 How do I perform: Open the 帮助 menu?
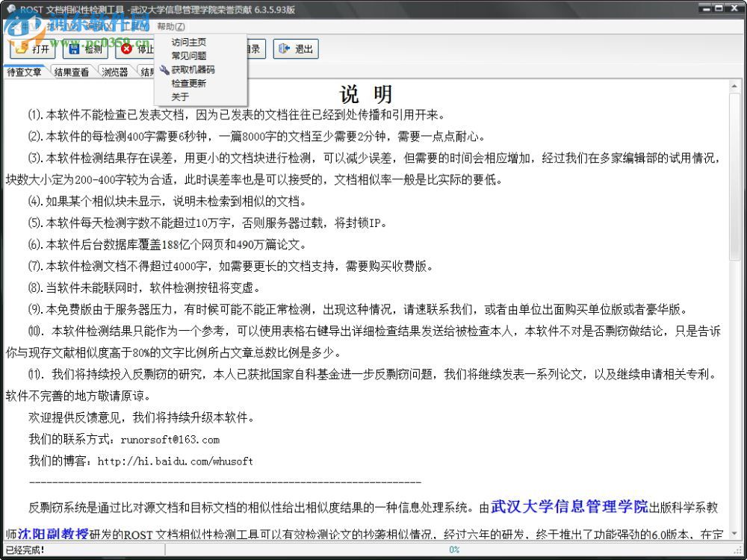tap(169, 26)
